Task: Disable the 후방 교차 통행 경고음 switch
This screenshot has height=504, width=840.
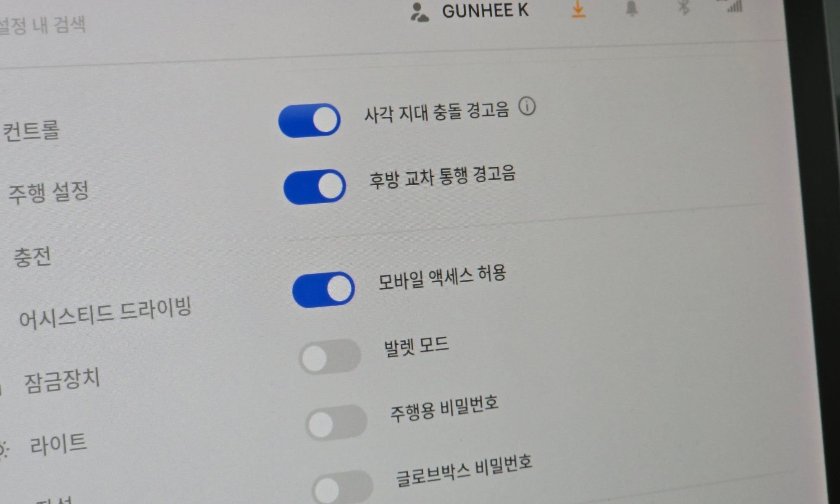Action: click(315, 187)
